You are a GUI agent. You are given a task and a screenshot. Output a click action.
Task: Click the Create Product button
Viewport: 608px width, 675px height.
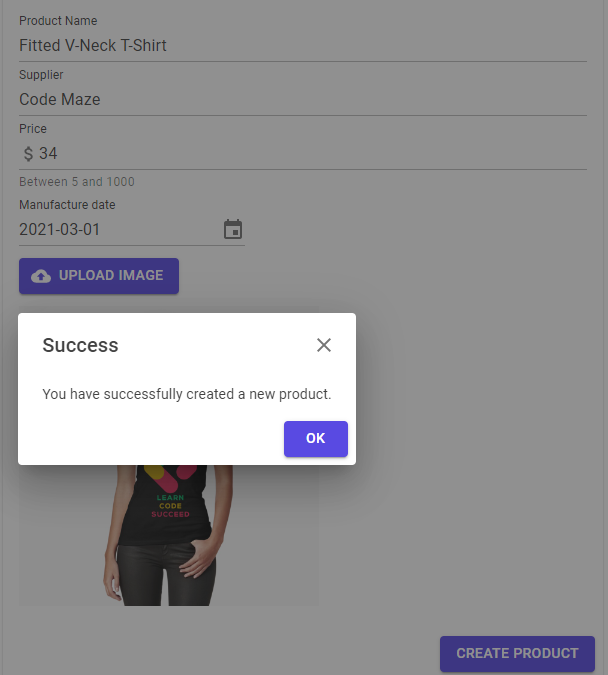pos(517,654)
